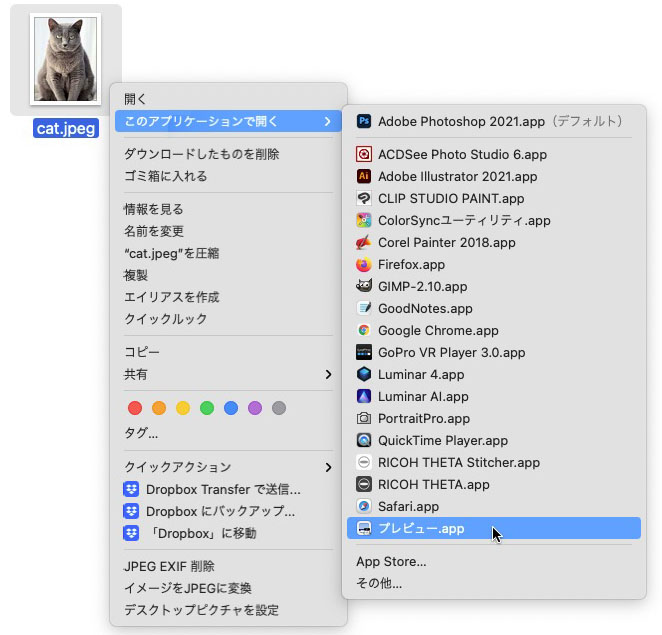The height and width of the screenshot is (635, 662).
Task: Choose 情報を見る
Action: pos(153,209)
